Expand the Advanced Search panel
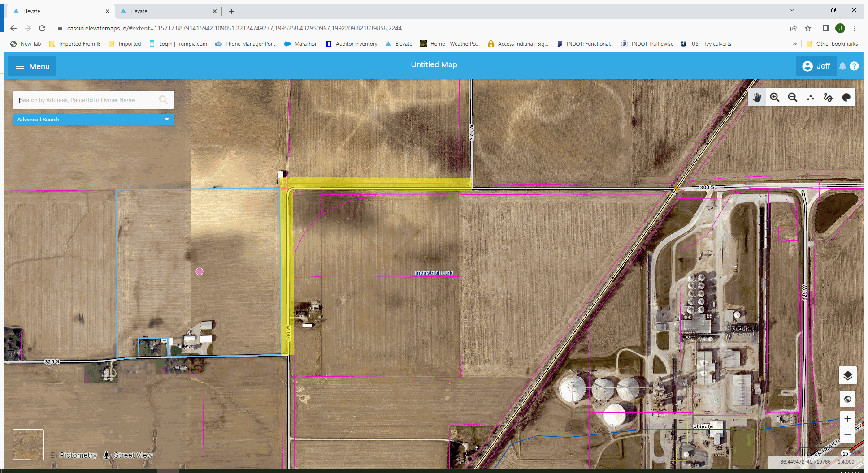Viewport: 868px width, 473px height. [93, 119]
